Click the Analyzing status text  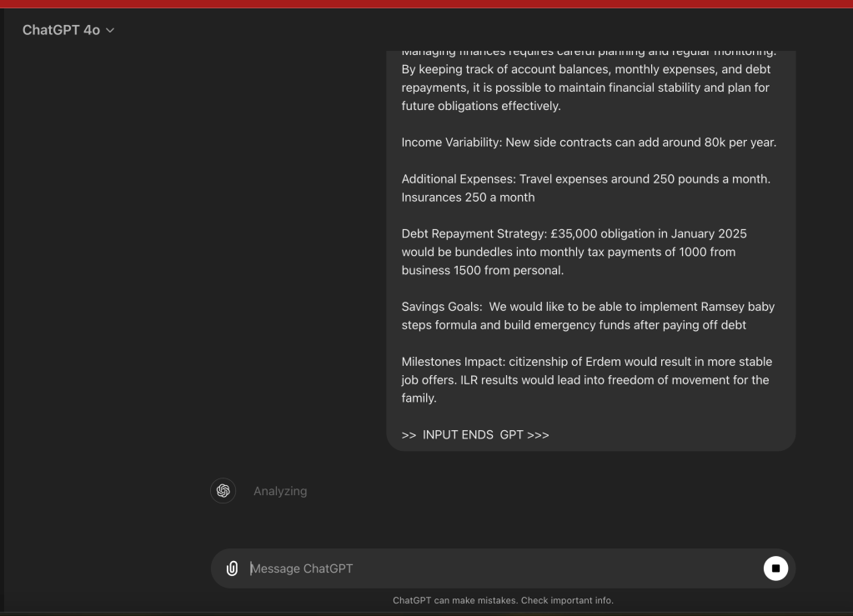[280, 491]
